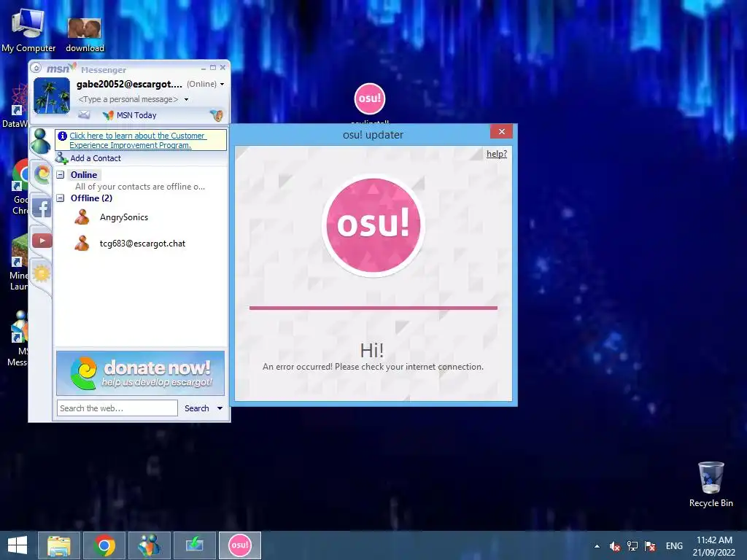
Task: Open Google Chrome from taskbar
Action: pos(104,545)
